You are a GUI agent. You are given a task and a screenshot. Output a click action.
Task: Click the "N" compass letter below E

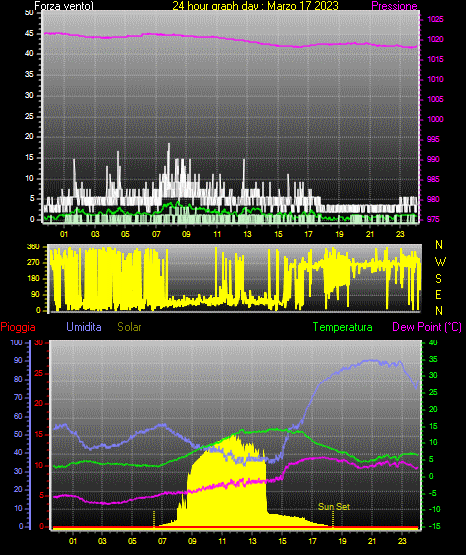tap(439, 310)
